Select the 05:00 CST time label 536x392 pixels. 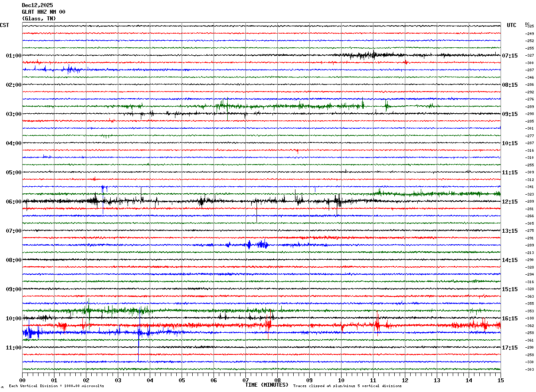pos(14,173)
